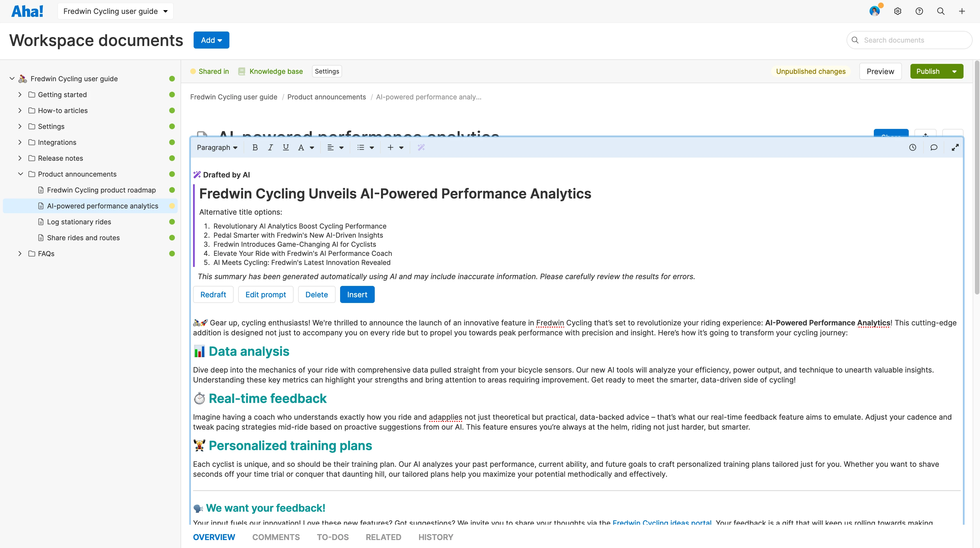Expand the Getting started folder

tap(20, 94)
